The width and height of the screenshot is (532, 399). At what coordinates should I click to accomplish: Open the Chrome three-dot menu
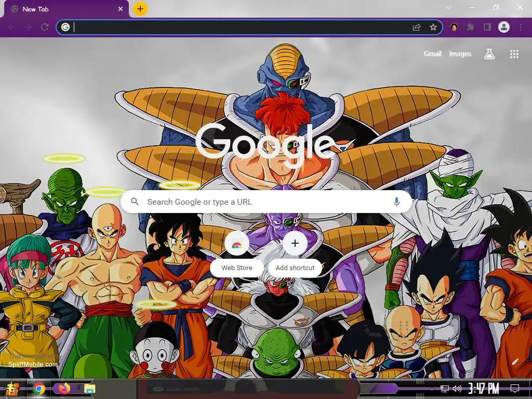coord(521,27)
